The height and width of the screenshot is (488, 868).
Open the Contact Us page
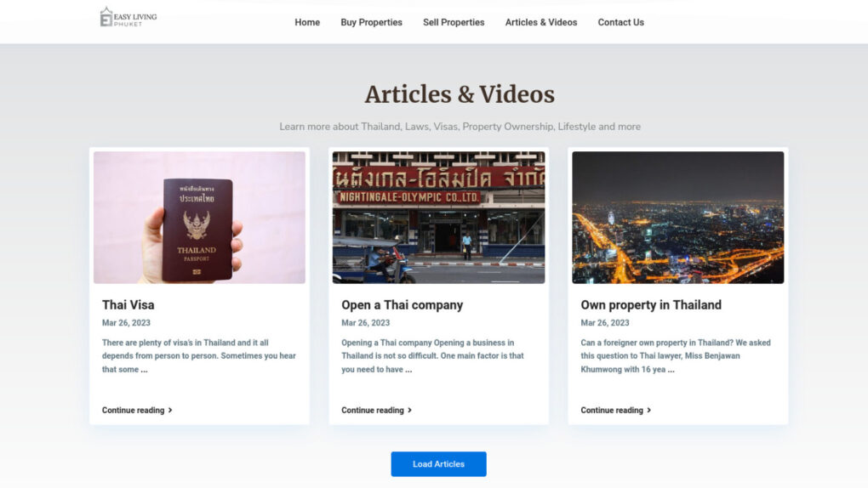tap(620, 22)
